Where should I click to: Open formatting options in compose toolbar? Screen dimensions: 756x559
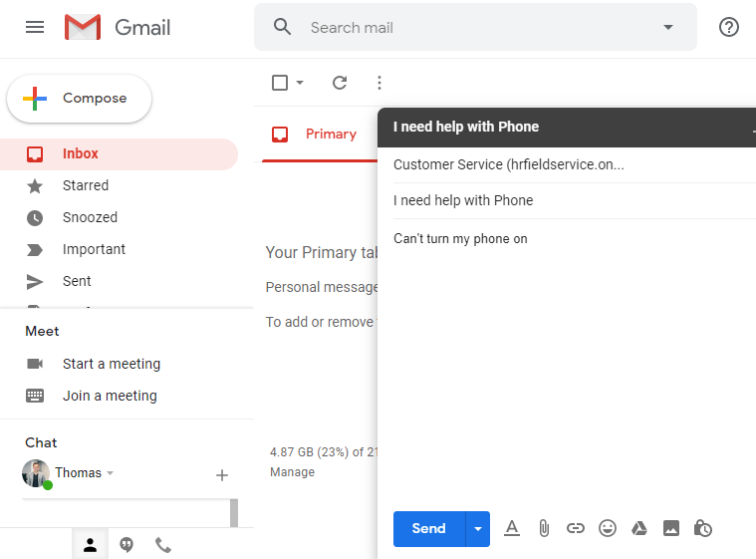(512, 528)
